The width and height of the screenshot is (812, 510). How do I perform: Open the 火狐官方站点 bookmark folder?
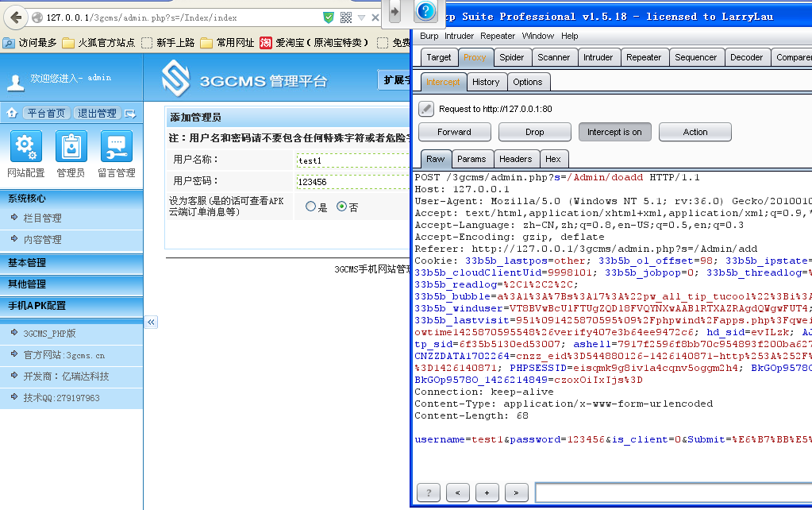coord(99,43)
